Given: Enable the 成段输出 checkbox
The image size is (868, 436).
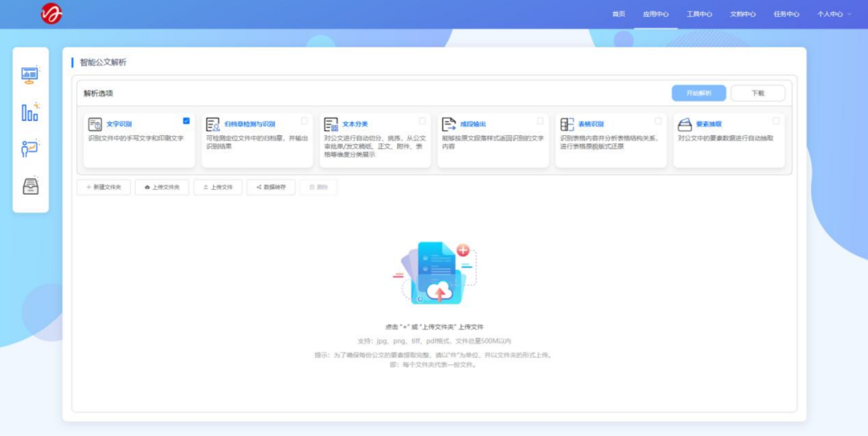Looking at the screenshot, I should pyautogui.click(x=540, y=121).
